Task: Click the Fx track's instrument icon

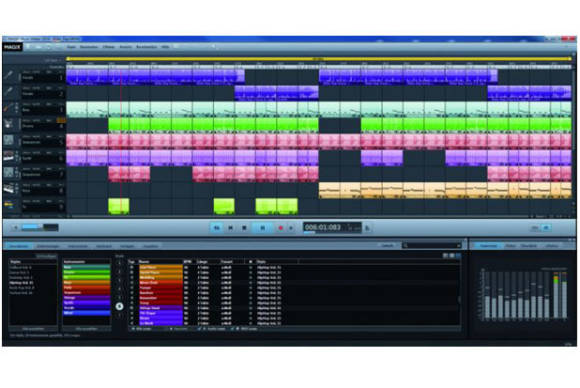Action: 9,205
